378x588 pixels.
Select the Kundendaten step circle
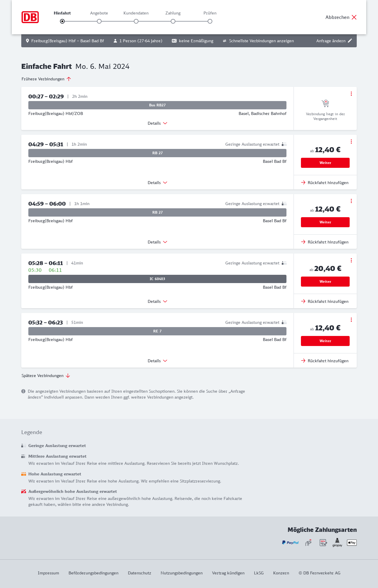click(x=136, y=21)
